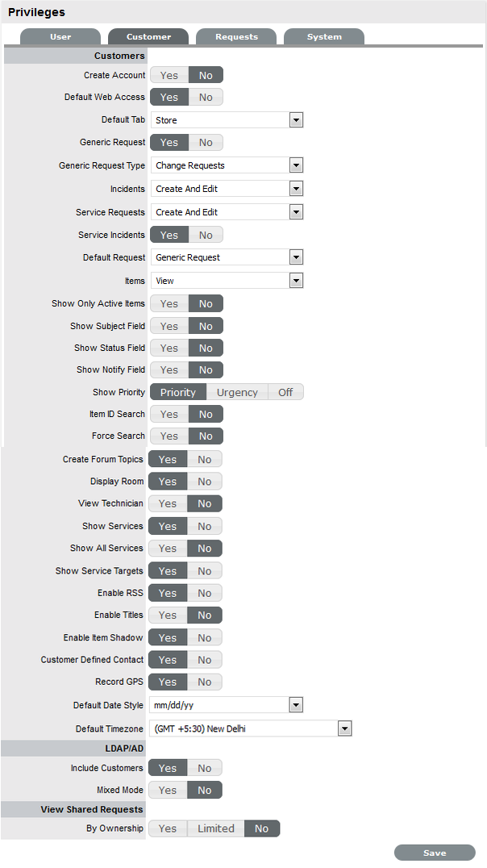The image size is (487, 868).
Task: Open the Incidents permission dropdown
Action: tap(296, 189)
